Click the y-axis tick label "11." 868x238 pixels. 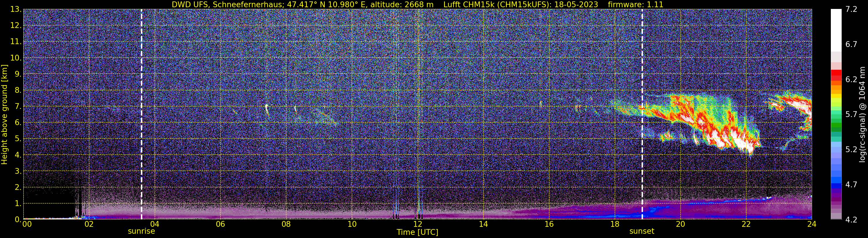[x=16, y=42]
